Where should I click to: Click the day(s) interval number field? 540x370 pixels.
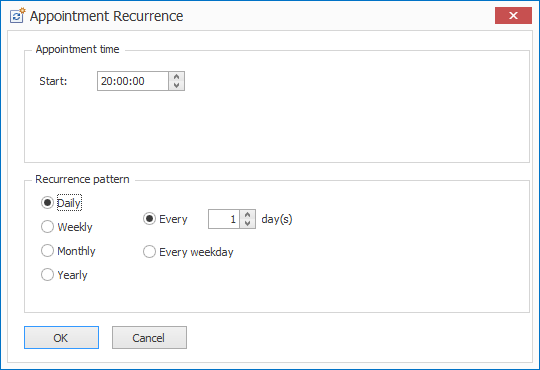coord(224,219)
